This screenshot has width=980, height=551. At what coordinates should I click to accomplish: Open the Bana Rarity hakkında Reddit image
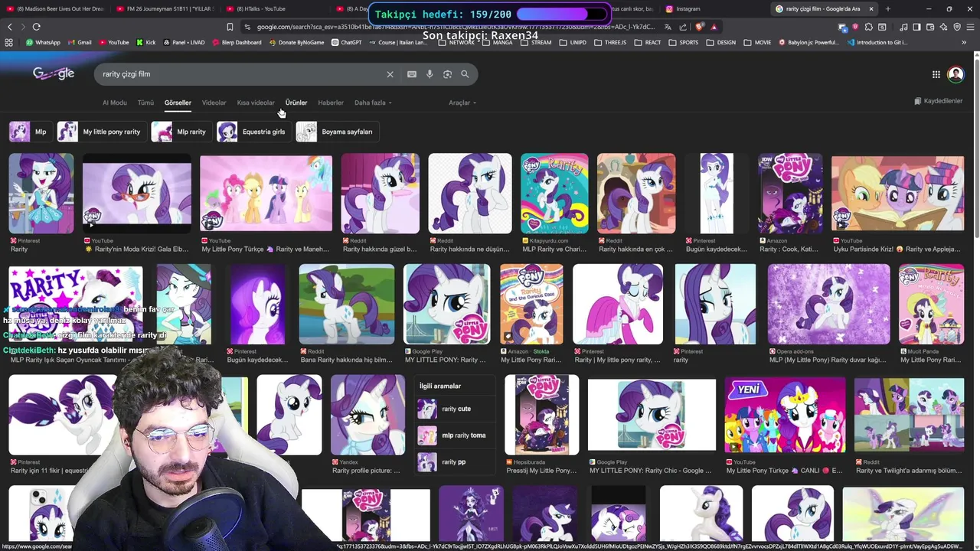(x=347, y=305)
